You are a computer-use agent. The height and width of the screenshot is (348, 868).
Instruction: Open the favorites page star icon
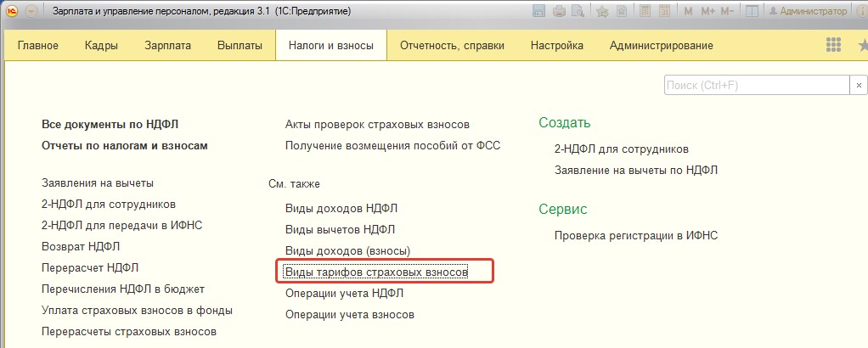click(623, 11)
